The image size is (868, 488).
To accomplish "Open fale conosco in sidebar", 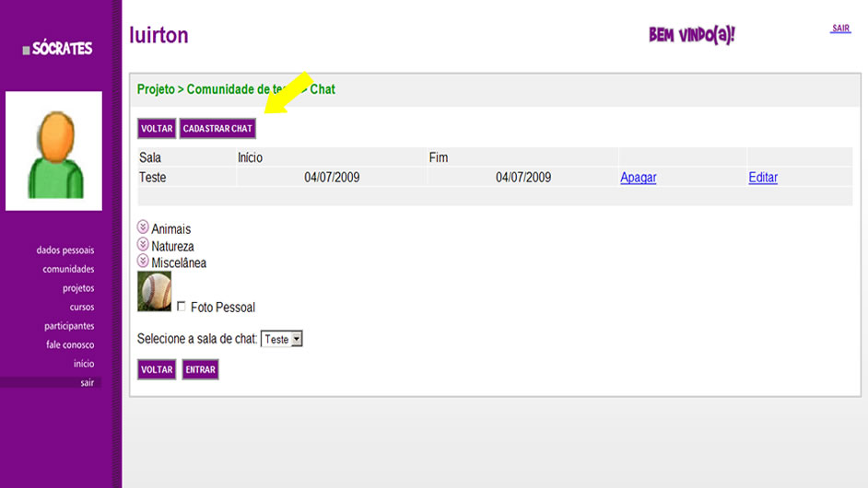I will pyautogui.click(x=70, y=345).
